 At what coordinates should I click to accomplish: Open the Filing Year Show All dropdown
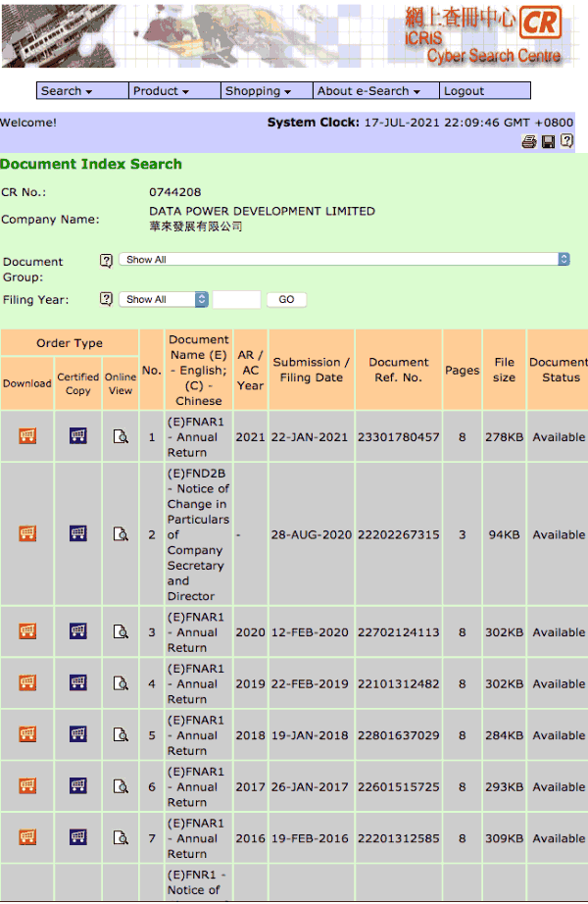(x=164, y=299)
